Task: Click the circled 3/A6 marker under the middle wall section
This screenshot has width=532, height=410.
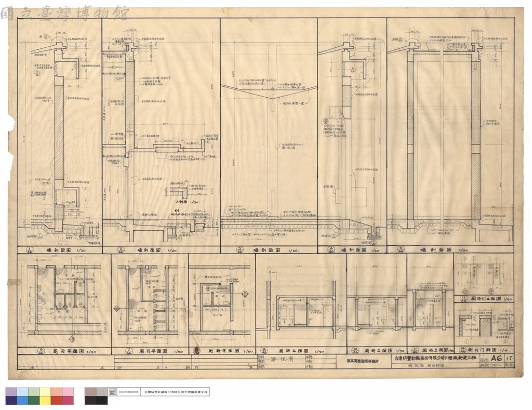Action: tap(240, 250)
